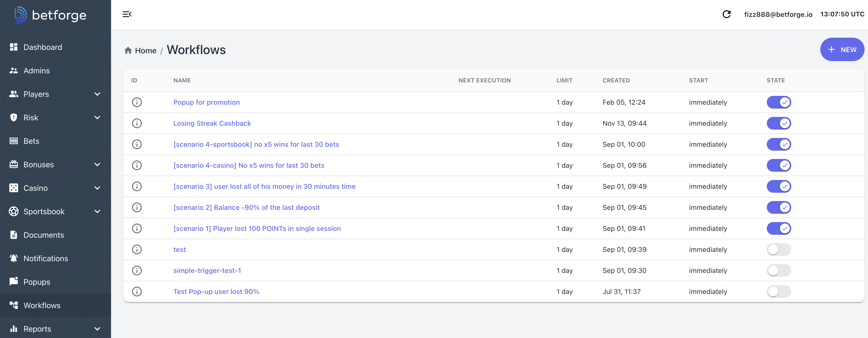Enable the test workflow toggle
The width and height of the screenshot is (868, 338).
click(x=779, y=249)
